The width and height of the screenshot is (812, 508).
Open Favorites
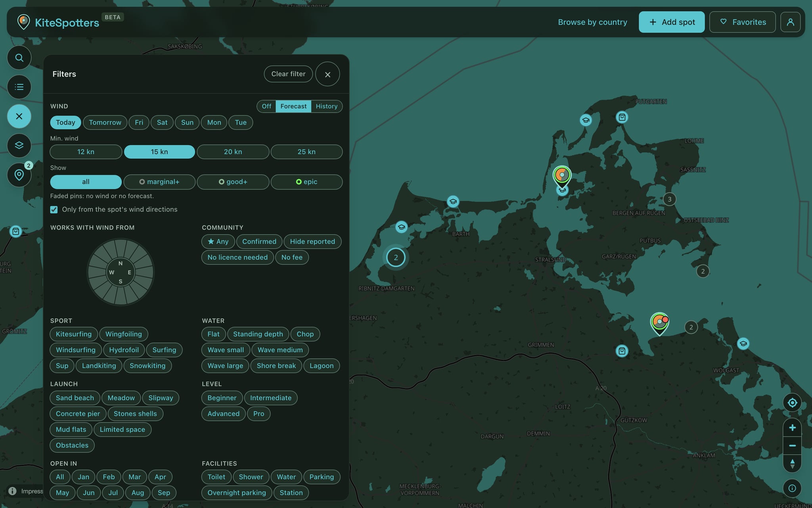[x=742, y=22]
